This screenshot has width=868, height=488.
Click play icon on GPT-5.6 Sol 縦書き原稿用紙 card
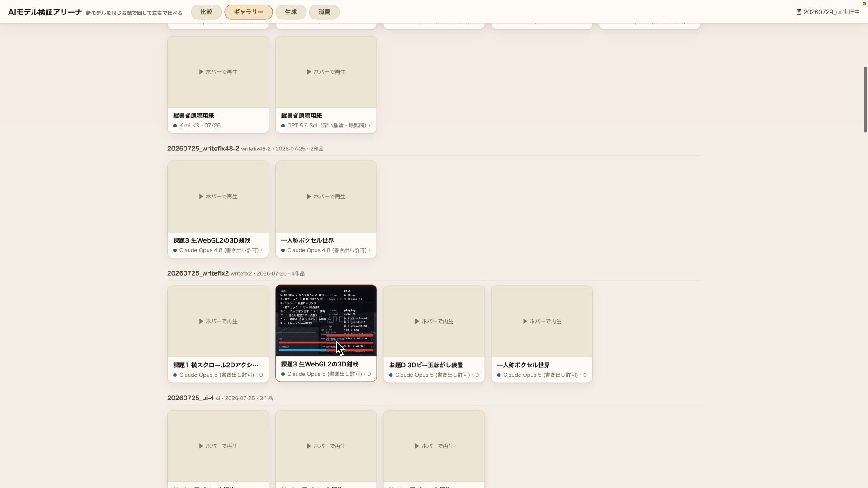coord(309,72)
